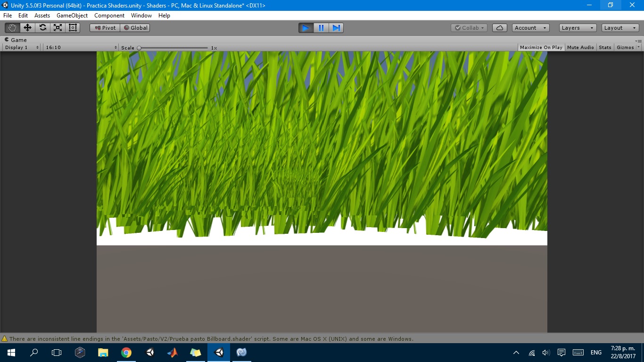
Task: Open MATLAB from taskbar
Action: pyautogui.click(x=172, y=353)
